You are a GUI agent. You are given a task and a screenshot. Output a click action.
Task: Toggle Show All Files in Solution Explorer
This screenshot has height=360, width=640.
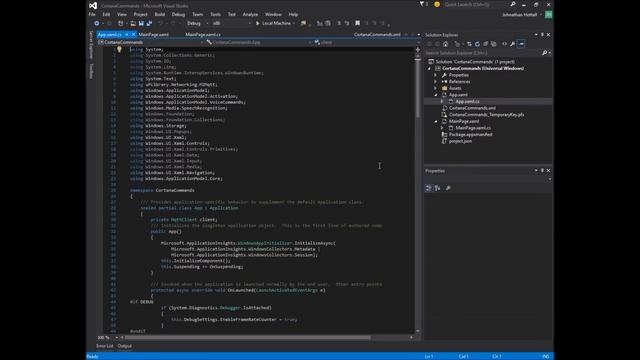click(x=493, y=44)
